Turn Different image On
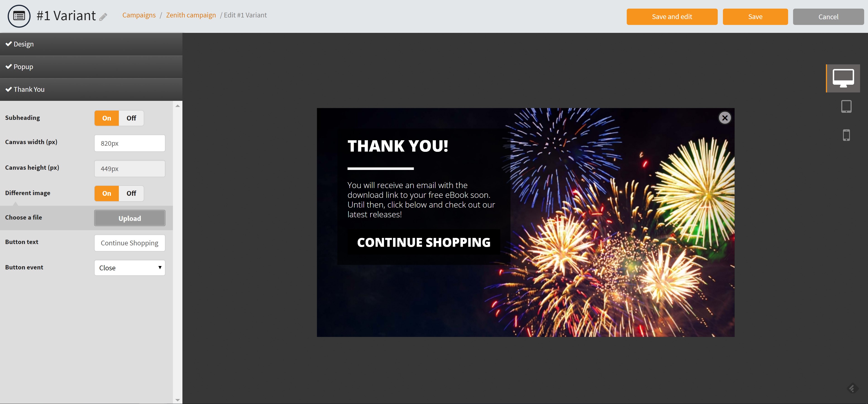 (106, 193)
